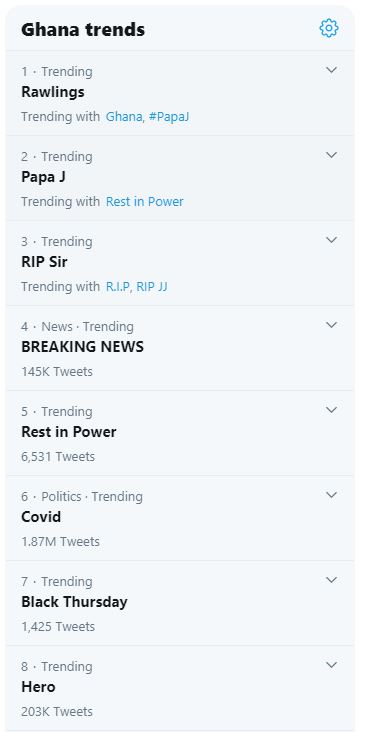
Task: Follow the Ghana related trend link
Action: click(x=124, y=116)
